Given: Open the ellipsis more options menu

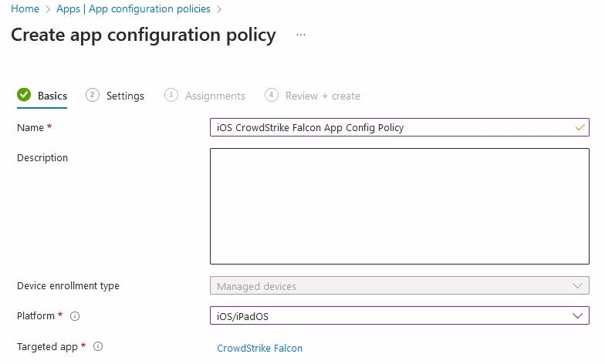Looking at the screenshot, I should tap(301, 35).
